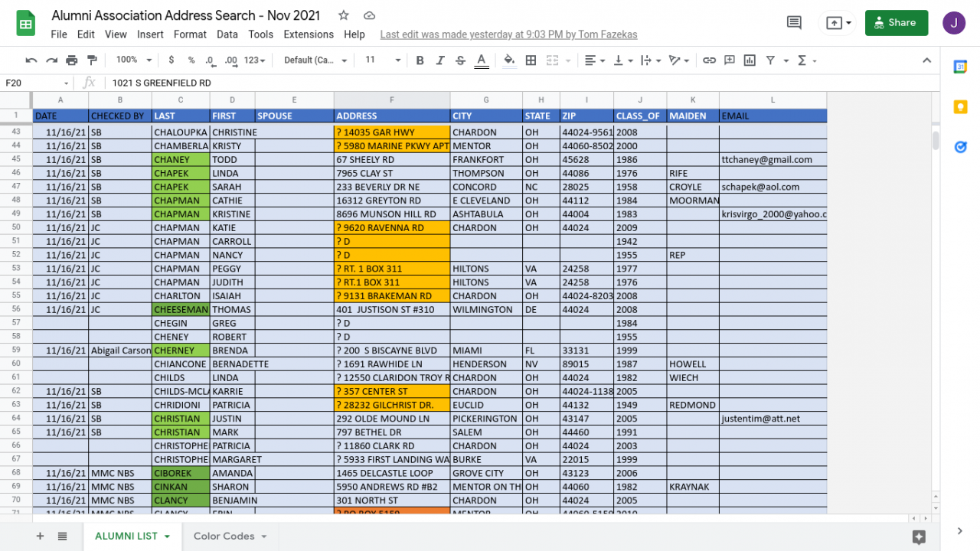The image size is (980, 551).
Task: Open the Insert menu
Action: click(150, 34)
